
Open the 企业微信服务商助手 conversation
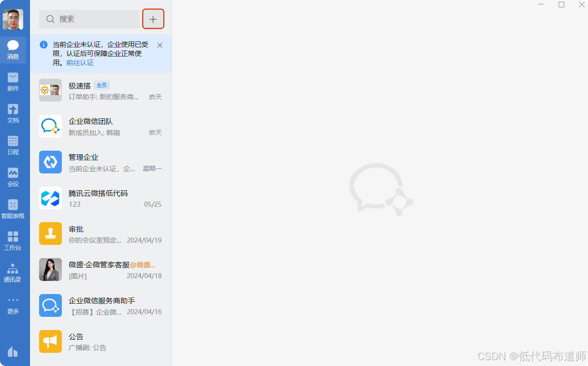click(101, 305)
